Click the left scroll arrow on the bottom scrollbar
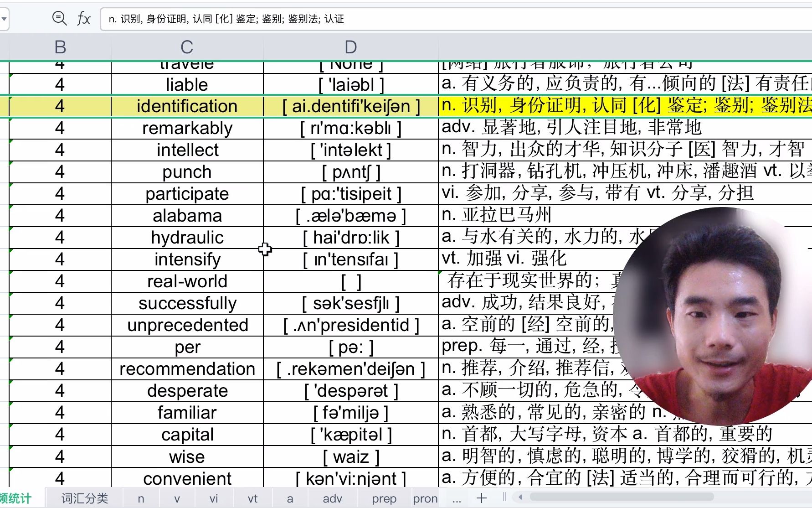The width and height of the screenshot is (812, 508). [x=519, y=498]
